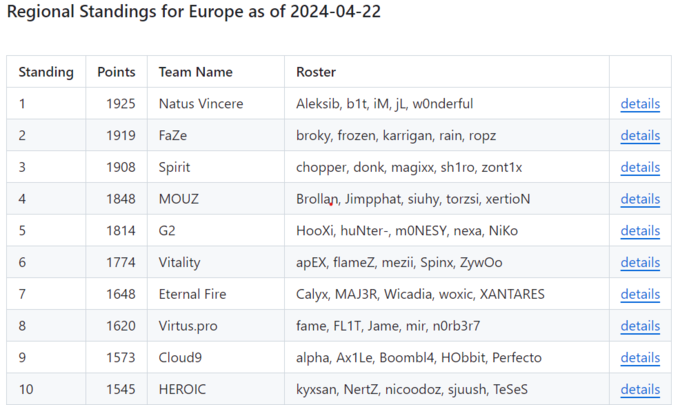Image resolution: width=680 pixels, height=405 pixels.
Task: Click the G2 roster player list
Action: pyautogui.click(x=407, y=231)
